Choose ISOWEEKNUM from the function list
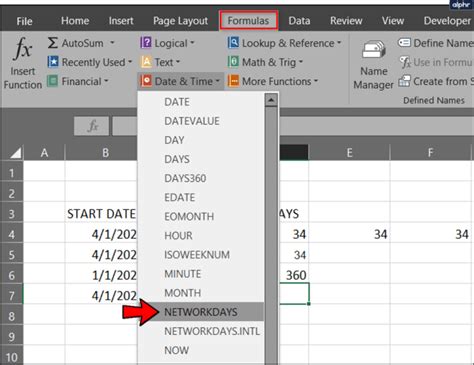Image resolution: width=474 pixels, height=365 pixels. coord(201,255)
